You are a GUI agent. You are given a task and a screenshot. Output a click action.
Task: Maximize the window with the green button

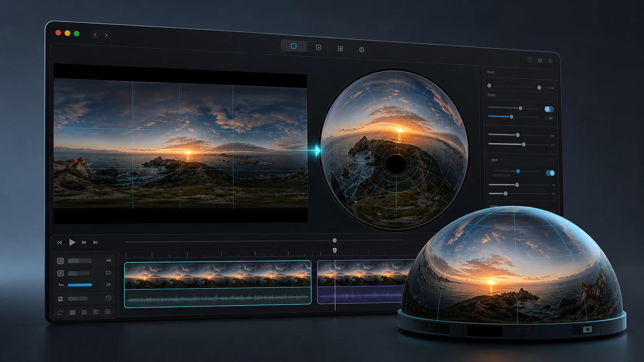[77, 33]
